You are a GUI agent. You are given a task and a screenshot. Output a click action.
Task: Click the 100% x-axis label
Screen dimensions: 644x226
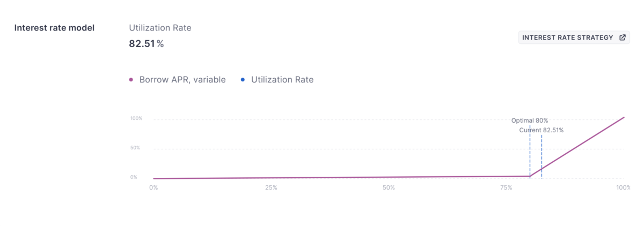coord(623,188)
